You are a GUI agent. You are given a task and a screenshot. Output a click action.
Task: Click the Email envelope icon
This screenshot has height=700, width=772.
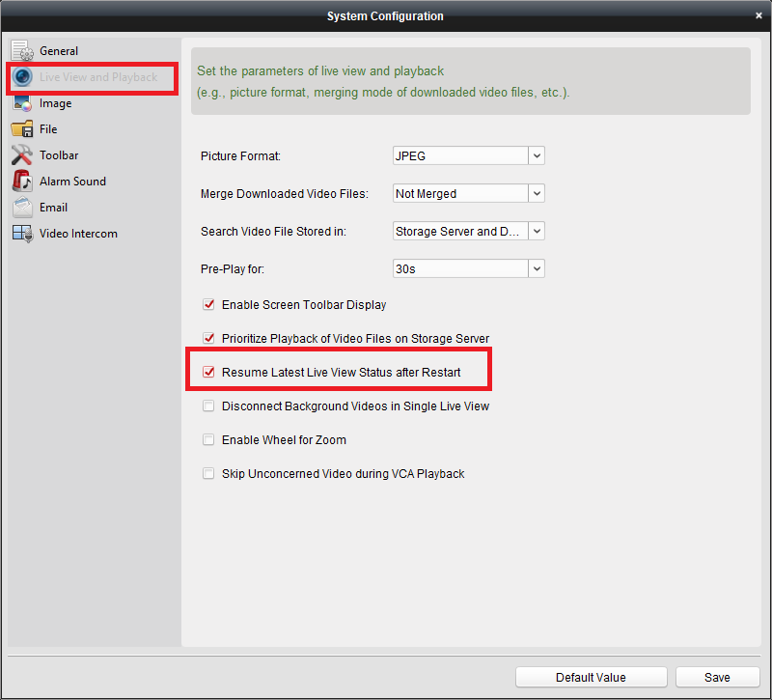[x=22, y=208]
